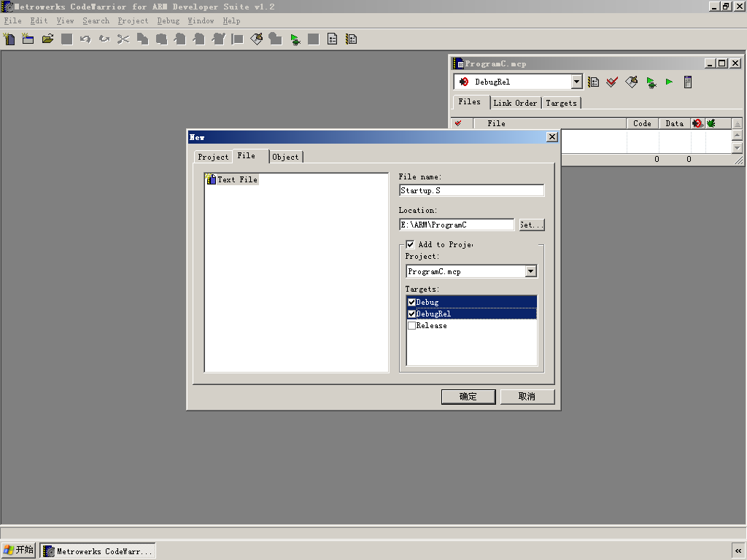Click the settings checklist page toolbar icon
Viewport: 747px width, 560px height.
[x=333, y=39]
